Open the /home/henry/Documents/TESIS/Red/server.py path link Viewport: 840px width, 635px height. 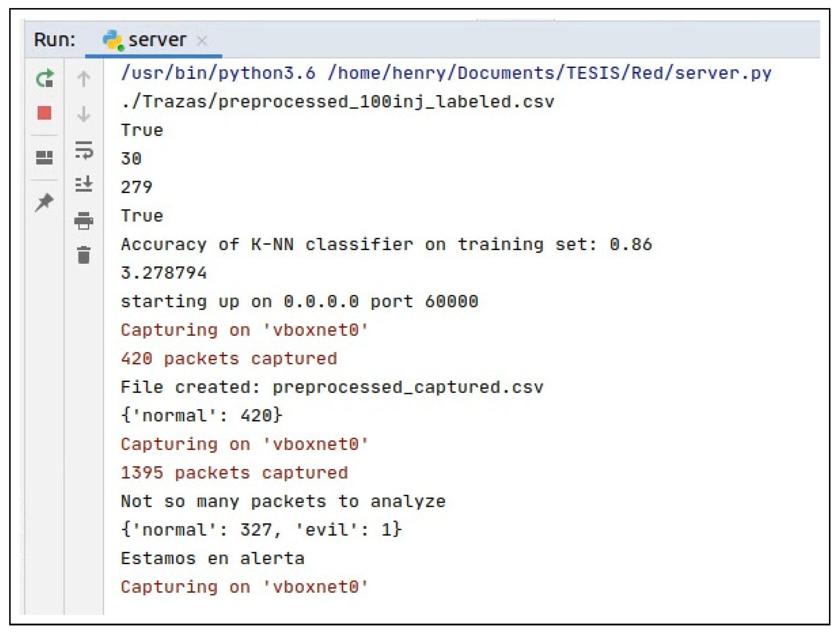tap(549, 73)
